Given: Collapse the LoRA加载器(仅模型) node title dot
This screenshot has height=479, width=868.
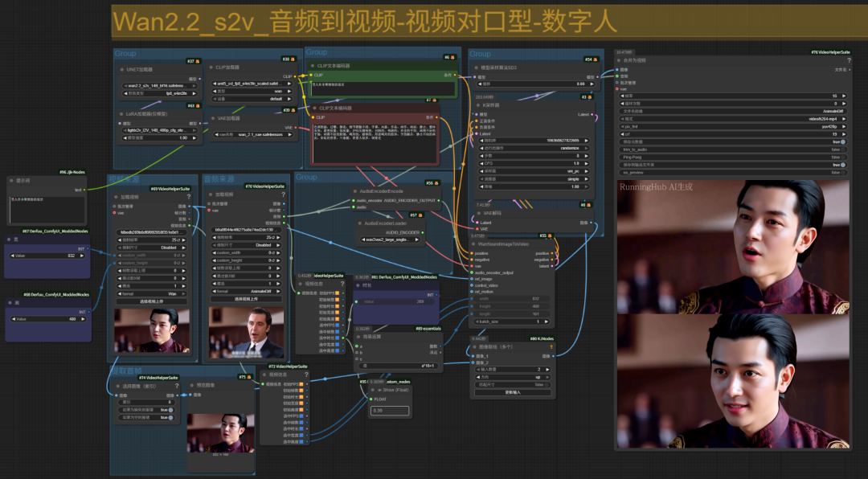Looking at the screenshot, I should 121,113.
